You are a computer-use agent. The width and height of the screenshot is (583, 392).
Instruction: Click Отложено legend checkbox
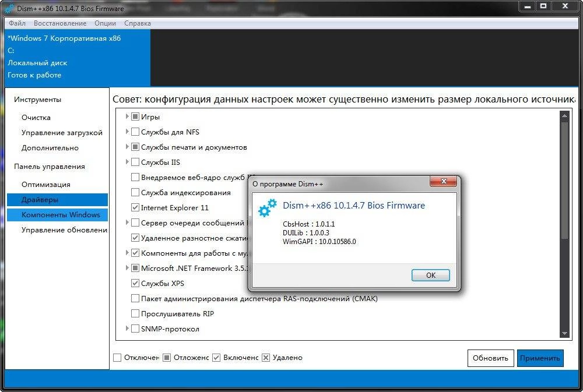167,358
